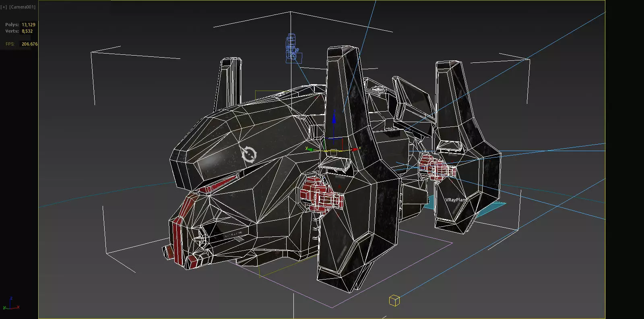Open the [+] viewport general menu
The image size is (644, 319).
click(4, 7)
